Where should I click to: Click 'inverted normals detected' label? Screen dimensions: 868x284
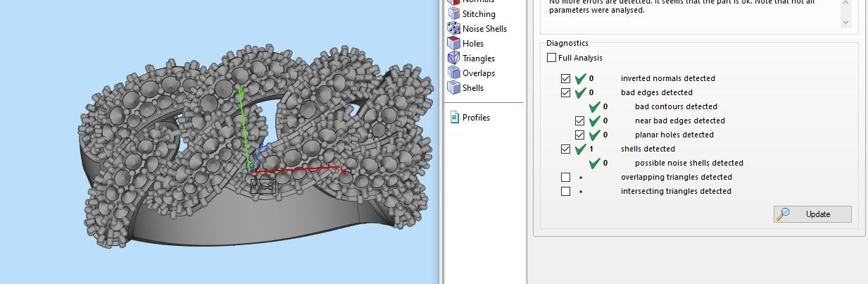pyautogui.click(x=667, y=78)
